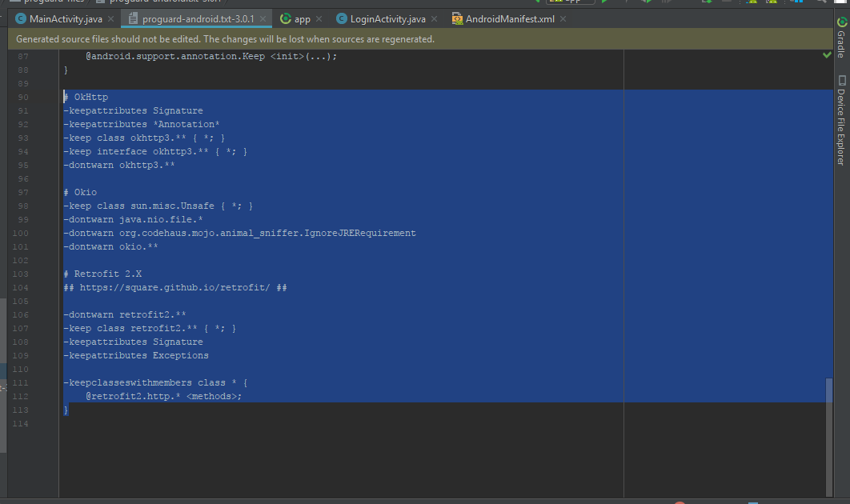Close the proguard-android.txt-3.0.1 tab
850x504 pixels.
tap(263, 19)
